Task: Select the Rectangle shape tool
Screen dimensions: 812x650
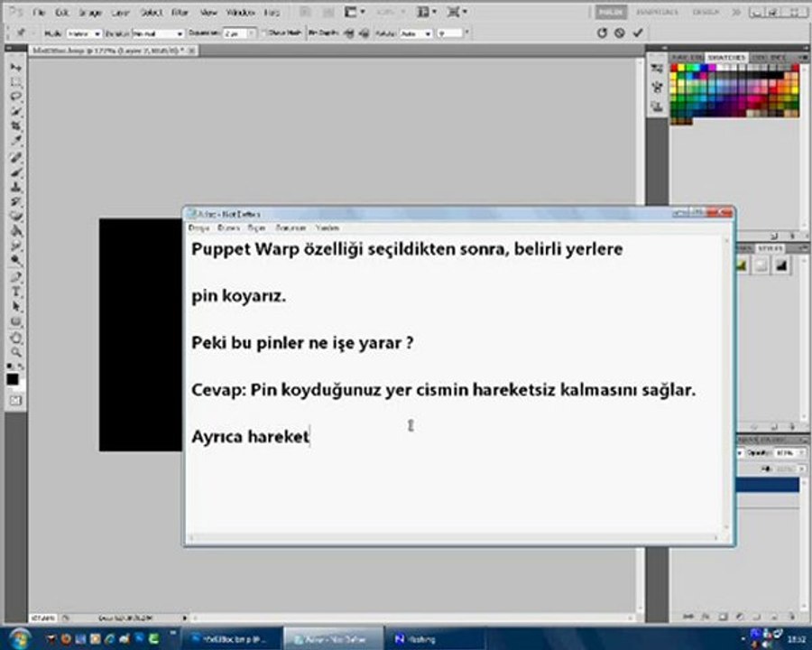Action: (15, 320)
